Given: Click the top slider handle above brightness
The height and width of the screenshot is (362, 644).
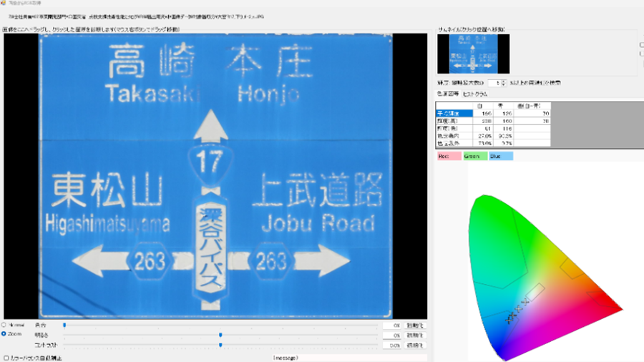Looking at the screenshot, I should click(x=64, y=325).
